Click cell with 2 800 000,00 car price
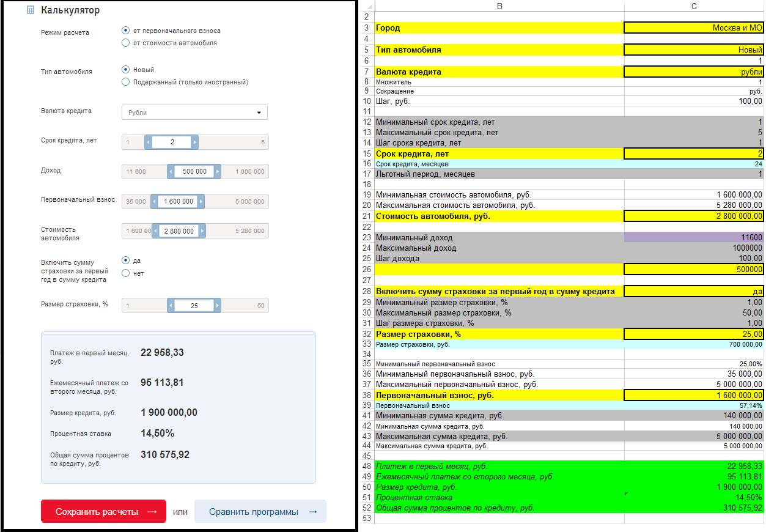This screenshot has width=766, height=532. (x=694, y=216)
